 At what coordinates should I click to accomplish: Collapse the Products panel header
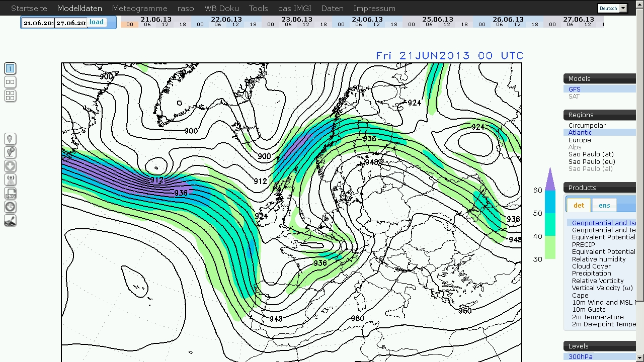pyautogui.click(x=599, y=188)
